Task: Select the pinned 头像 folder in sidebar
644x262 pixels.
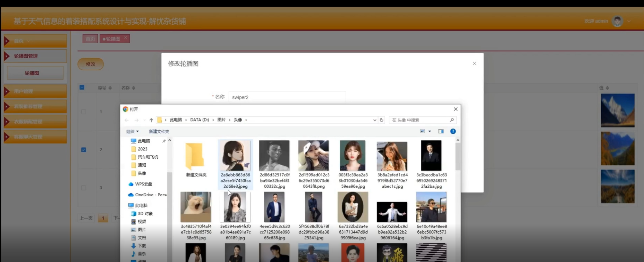Action: tap(139, 173)
